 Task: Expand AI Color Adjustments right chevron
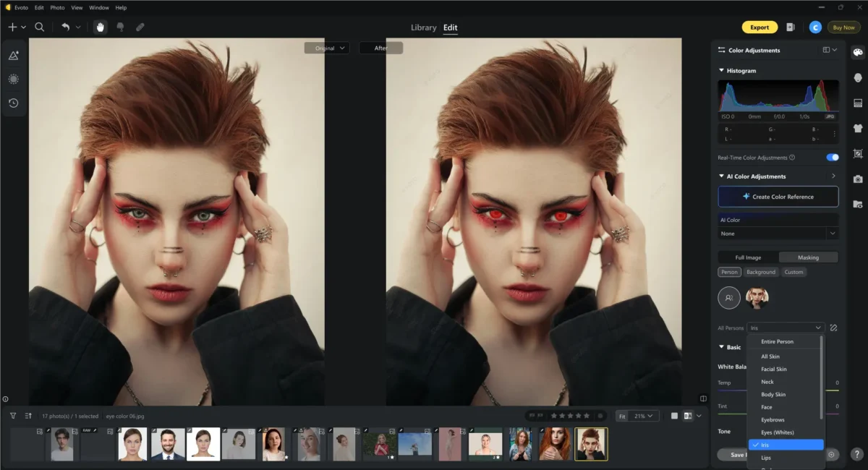(833, 176)
